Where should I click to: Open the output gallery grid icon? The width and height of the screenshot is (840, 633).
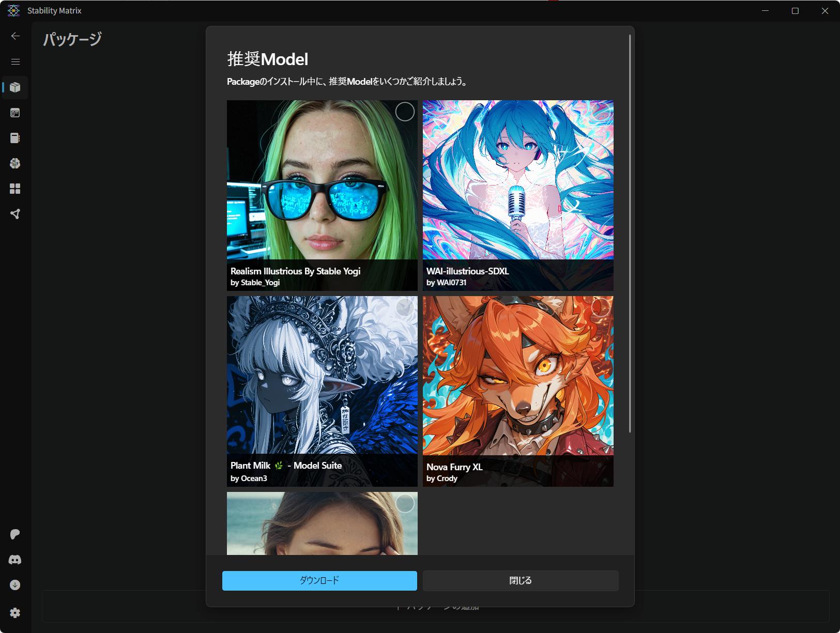pos(15,189)
